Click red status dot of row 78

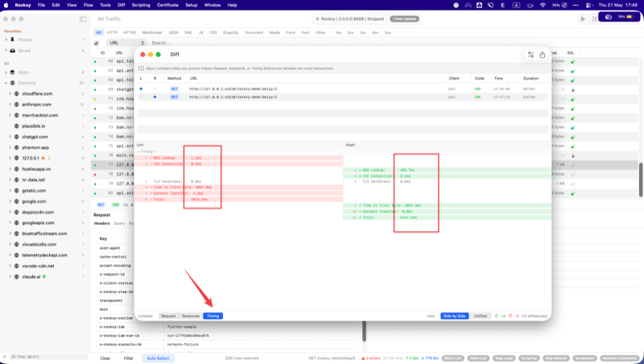pos(95,175)
